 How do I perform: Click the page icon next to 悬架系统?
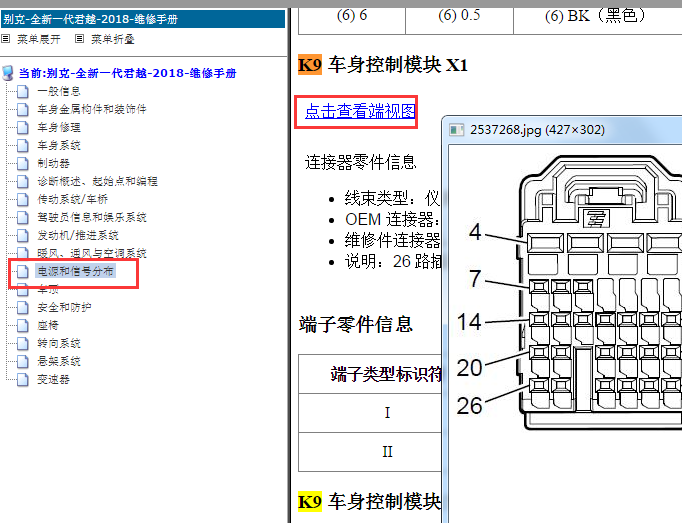tap(23, 362)
